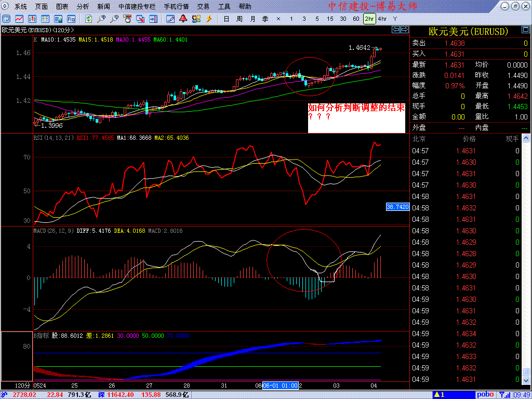Screen dimensions: 532x399
Task: Select the 3 minute period
Action: tap(304, 19)
